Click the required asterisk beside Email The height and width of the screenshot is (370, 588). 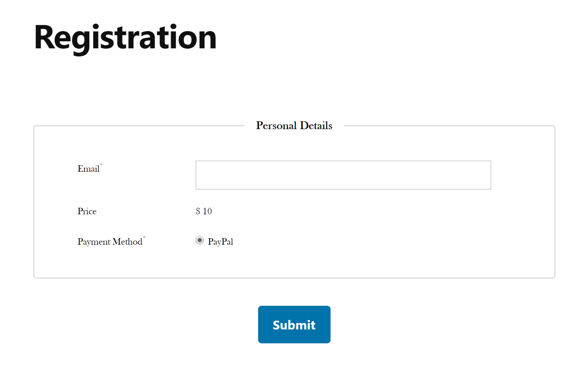tap(101, 165)
